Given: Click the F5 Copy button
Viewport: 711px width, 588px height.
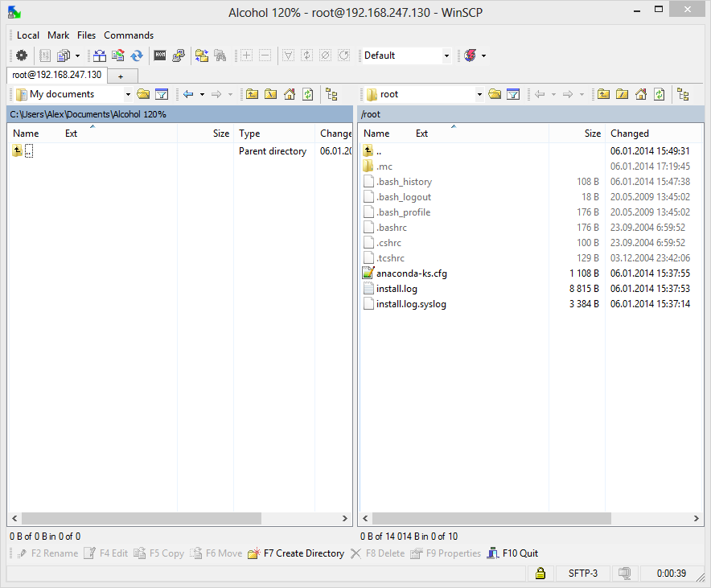Looking at the screenshot, I should point(159,553).
